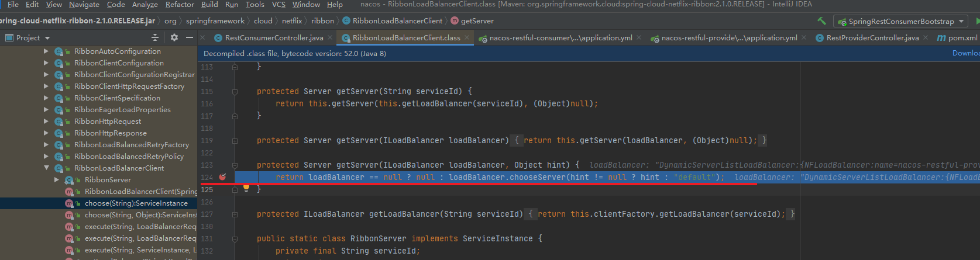Switch to nacos-restful-provide application.yml tab
Viewport: 980px width, 260px height.
(729, 37)
